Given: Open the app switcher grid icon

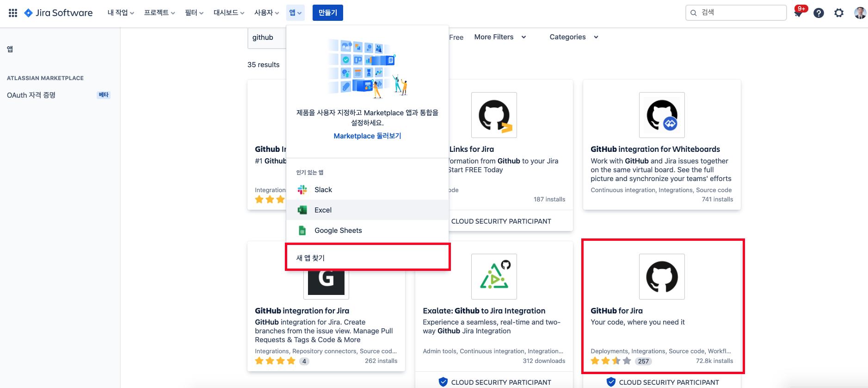Looking at the screenshot, I should pos(13,13).
